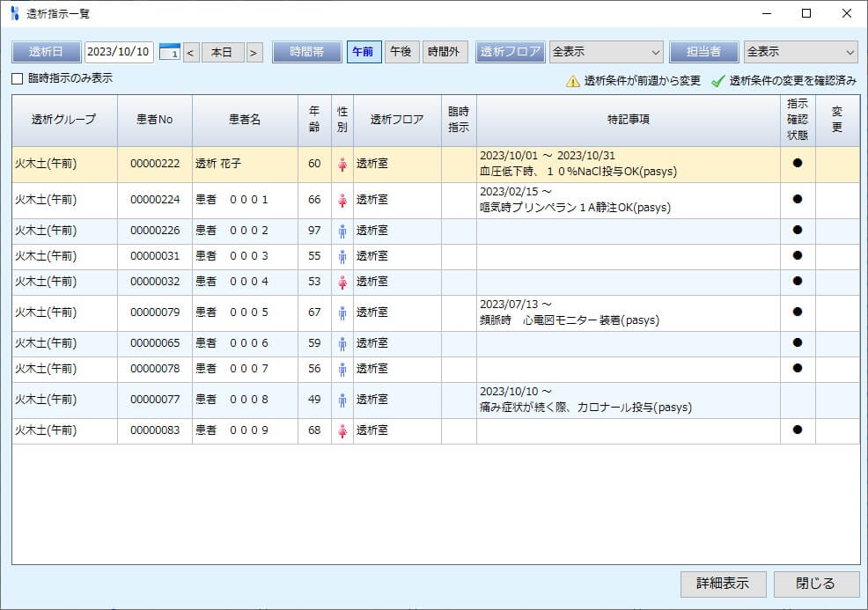Viewport: 868px width, 610px height.
Task: Open the 担当者 dropdown showing 全表示
Action: pyautogui.click(x=799, y=51)
